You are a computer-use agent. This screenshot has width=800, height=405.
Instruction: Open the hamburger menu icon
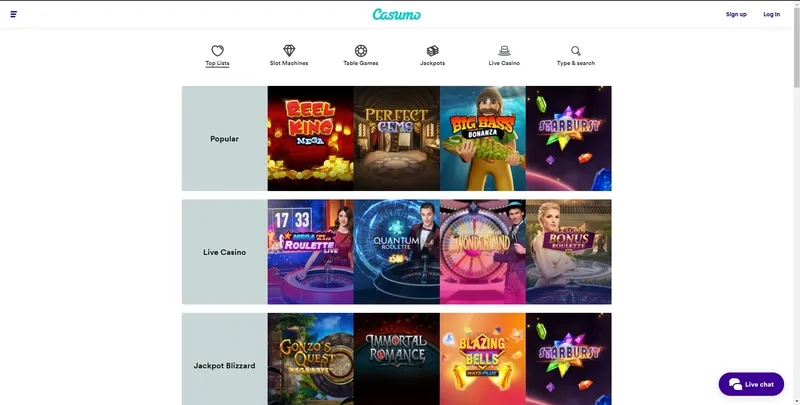(14, 14)
